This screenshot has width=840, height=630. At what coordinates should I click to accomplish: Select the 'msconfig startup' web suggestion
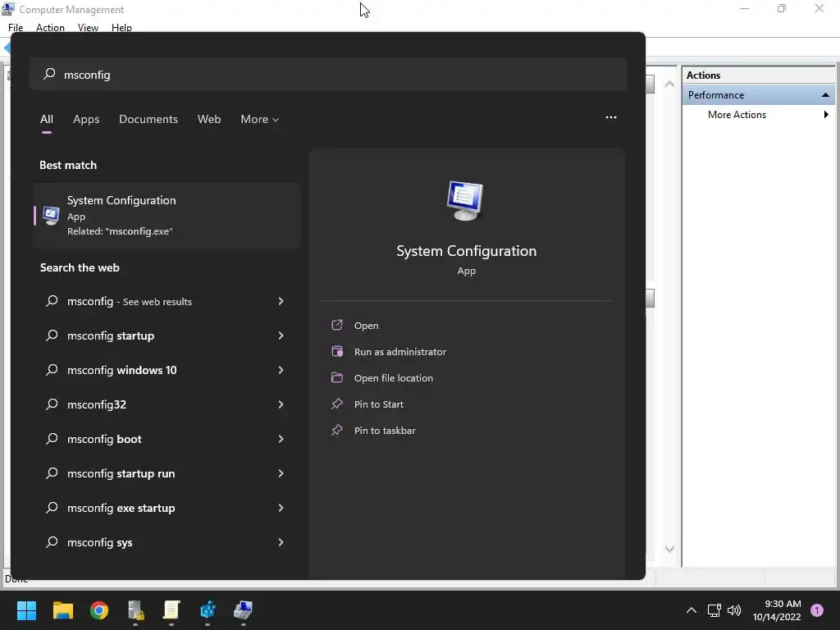point(167,336)
